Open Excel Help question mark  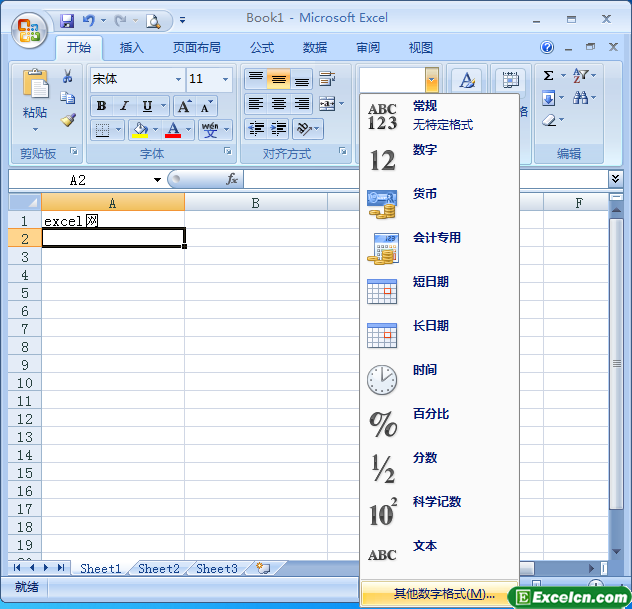click(x=547, y=48)
